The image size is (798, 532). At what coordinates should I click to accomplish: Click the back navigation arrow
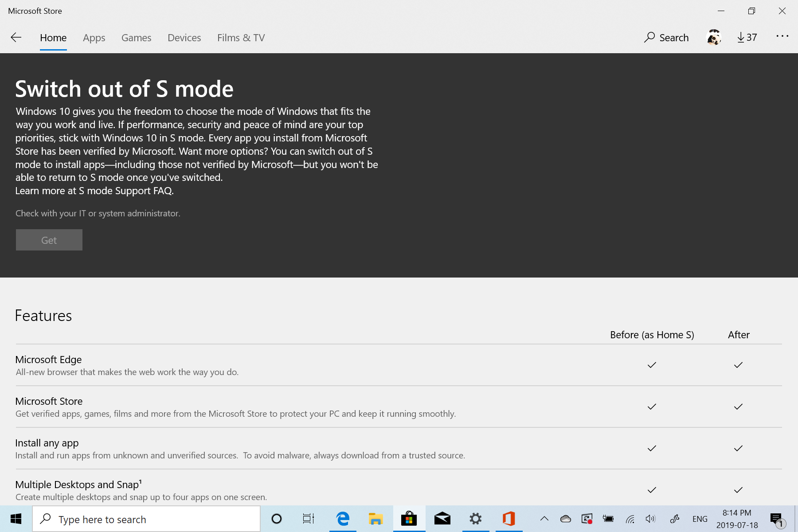(16, 37)
